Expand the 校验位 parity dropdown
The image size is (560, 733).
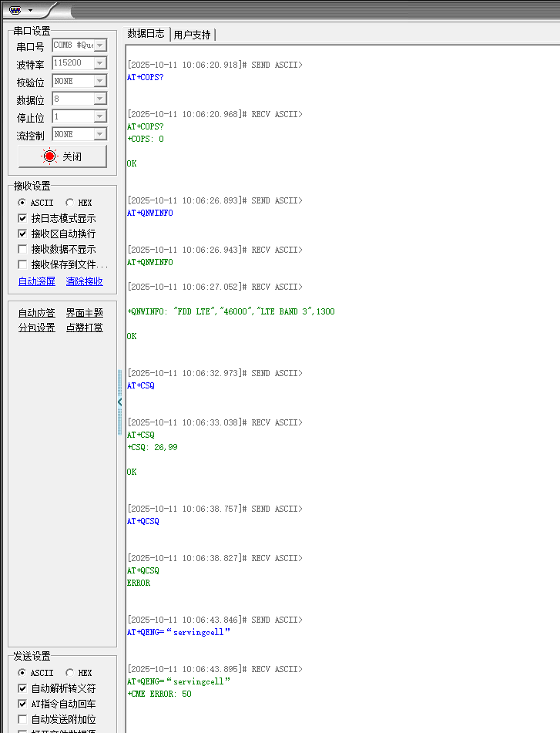click(100, 81)
